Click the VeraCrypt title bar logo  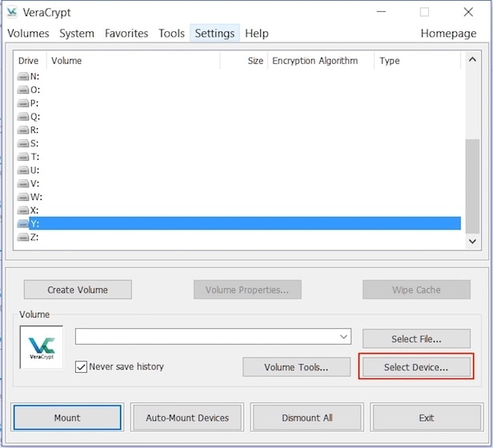(12, 12)
